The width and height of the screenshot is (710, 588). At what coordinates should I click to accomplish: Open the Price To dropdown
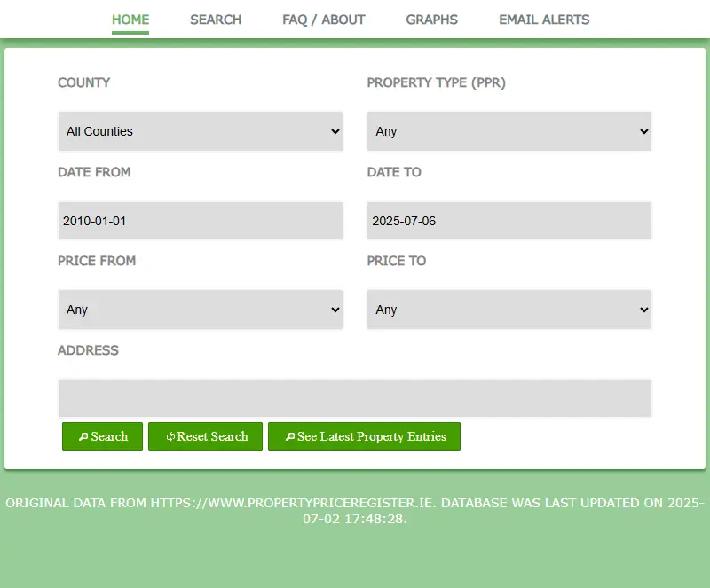(x=509, y=310)
